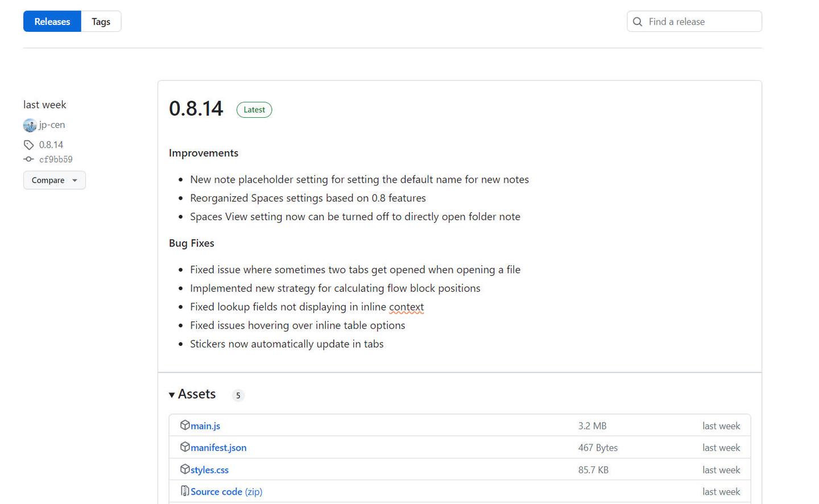Open the jp-cen author profile link
Viewport: 819px width, 504px height.
52,125
